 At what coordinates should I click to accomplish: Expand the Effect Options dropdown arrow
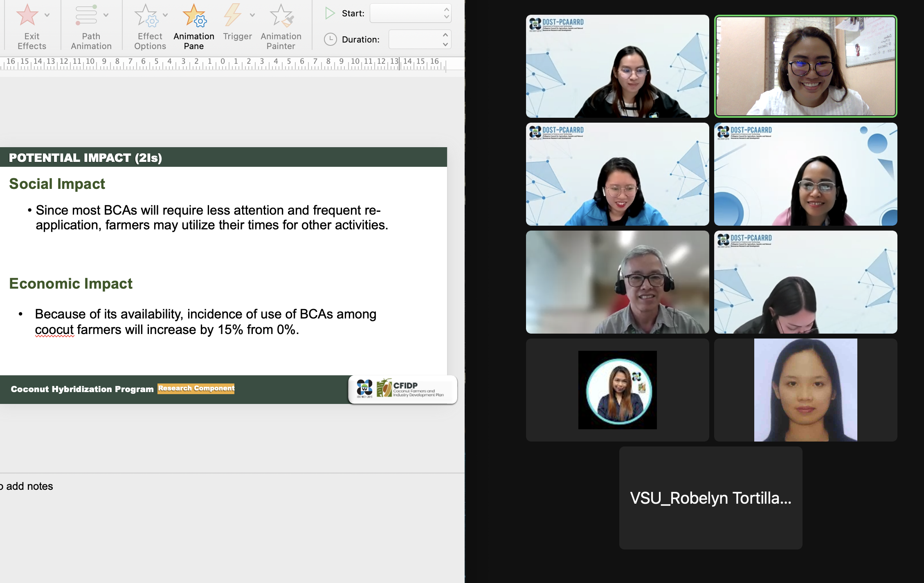pyautogui.click(x=165, y=15)
